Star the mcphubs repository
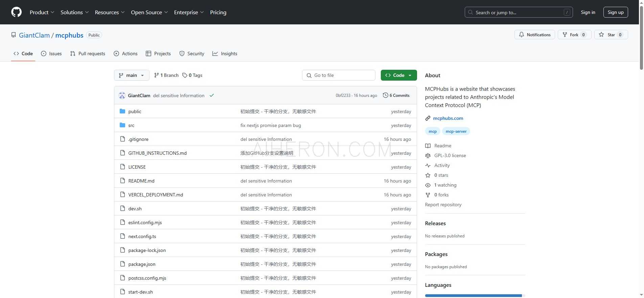This screenshot has height=298, width=644. pos(611,35)
